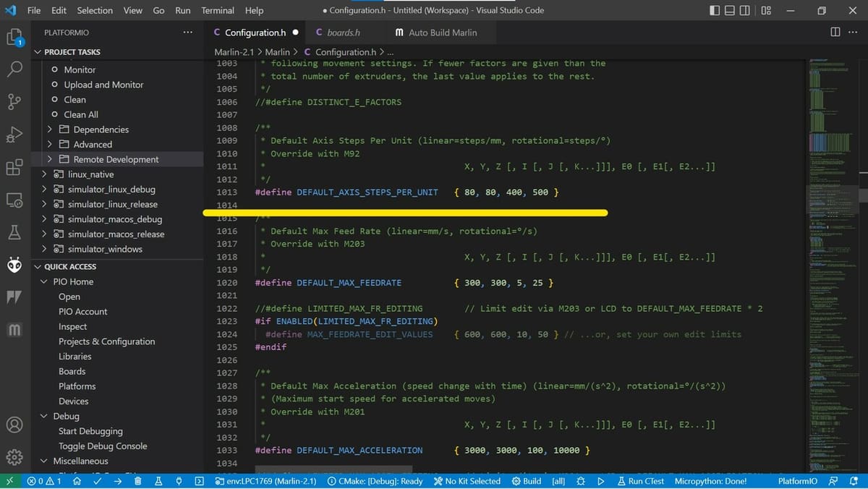
Task: Click the Marlin breadcrumb folder
Action: 277,52
